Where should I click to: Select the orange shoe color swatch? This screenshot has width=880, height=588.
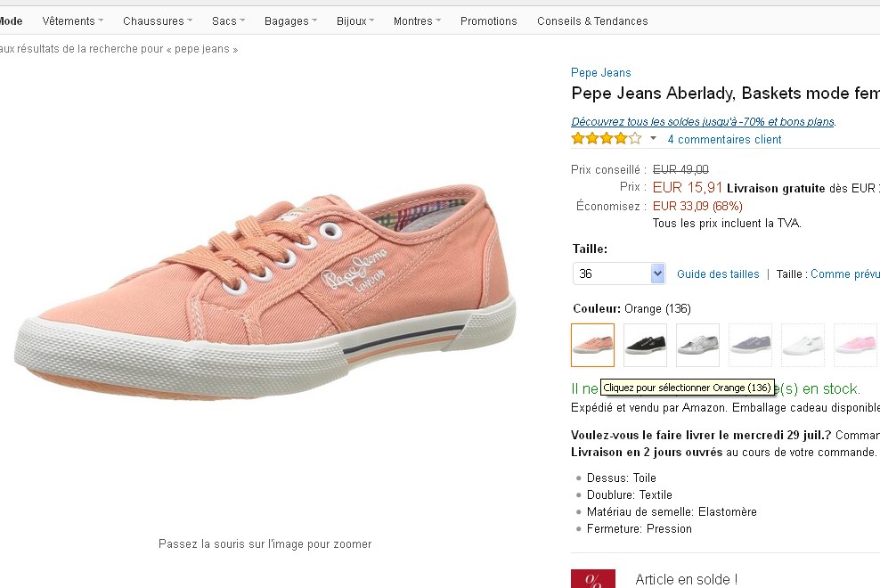point(592,345)
